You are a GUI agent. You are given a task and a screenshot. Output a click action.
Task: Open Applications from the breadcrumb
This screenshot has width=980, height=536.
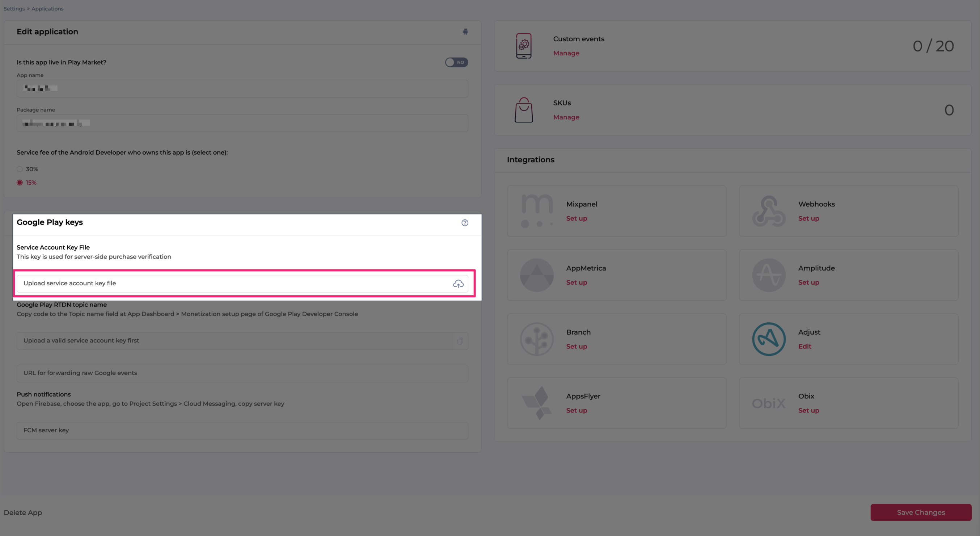click(47, 8)
